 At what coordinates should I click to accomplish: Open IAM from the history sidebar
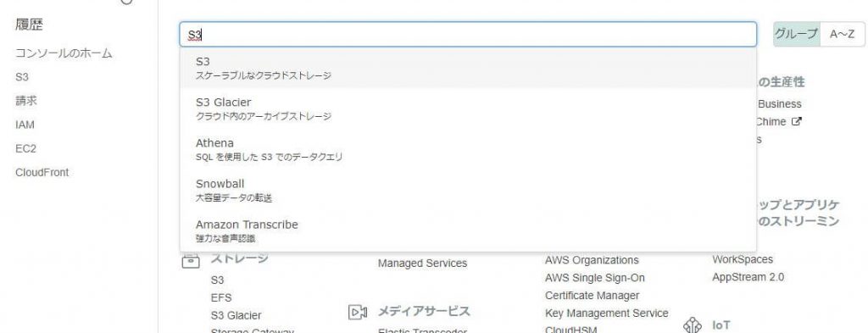coord(25,125)
